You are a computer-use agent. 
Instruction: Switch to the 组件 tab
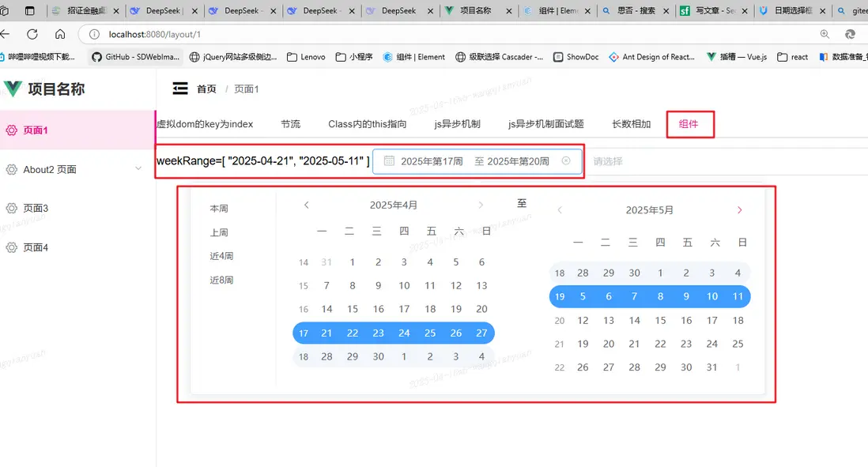point(689,124)
